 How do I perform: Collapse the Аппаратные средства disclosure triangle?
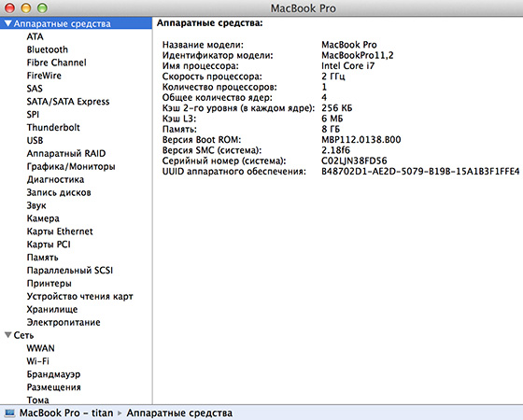point(8,23)
